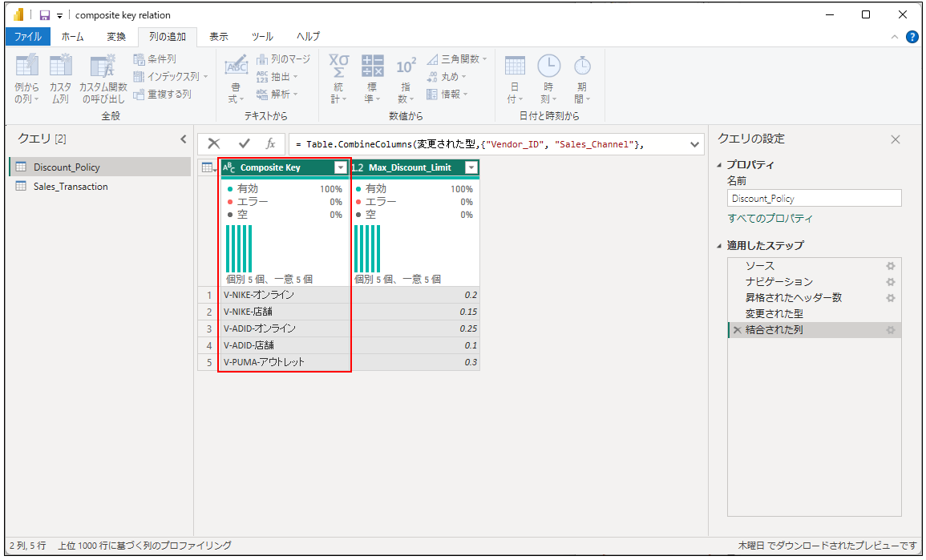Click the すべてのプロパティ link
Image resolution: width=926 pixels, height=560 pixels.
tap(770, 219)
